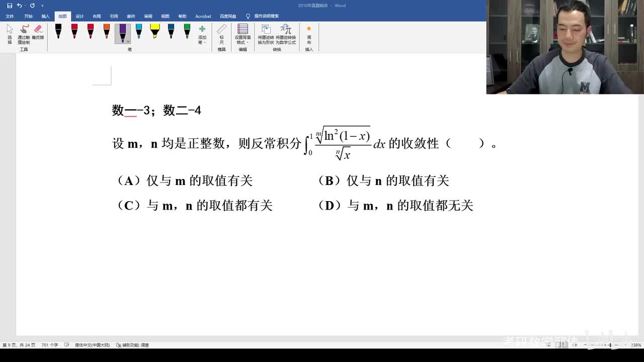
Task: Open the 设置背景格式 dropdown
Action: [243, 34]
